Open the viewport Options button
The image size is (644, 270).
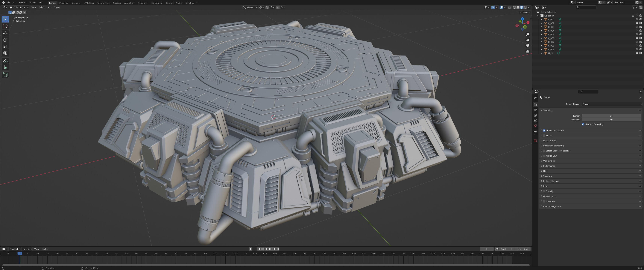(x=525, y=12)
